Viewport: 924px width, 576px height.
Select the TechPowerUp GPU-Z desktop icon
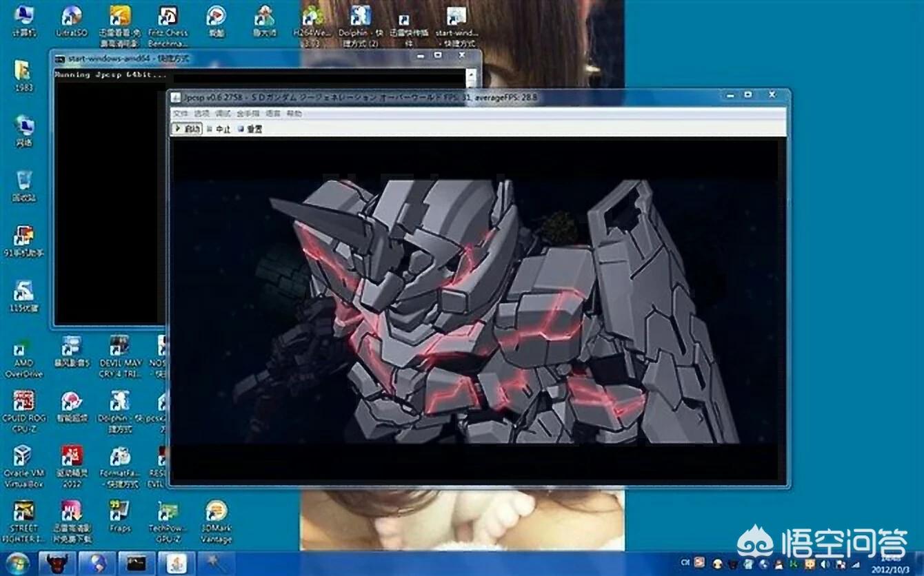[x=168, y=522]
